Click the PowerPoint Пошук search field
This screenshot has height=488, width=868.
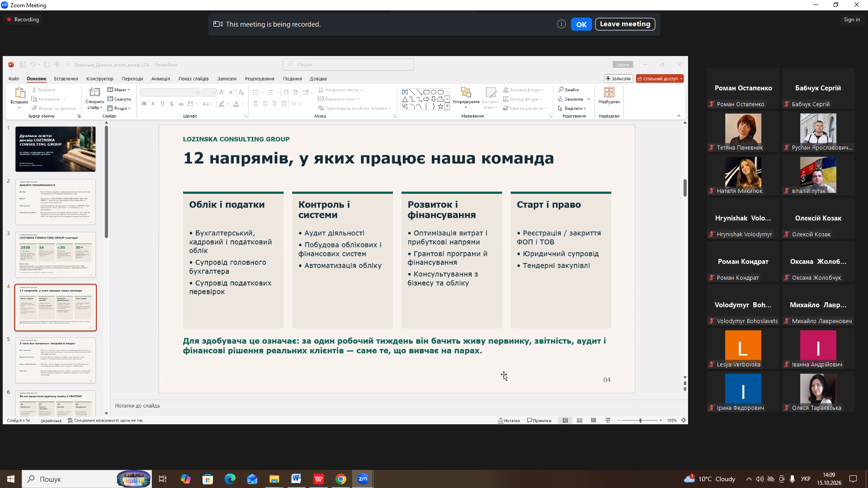point(348,65)
